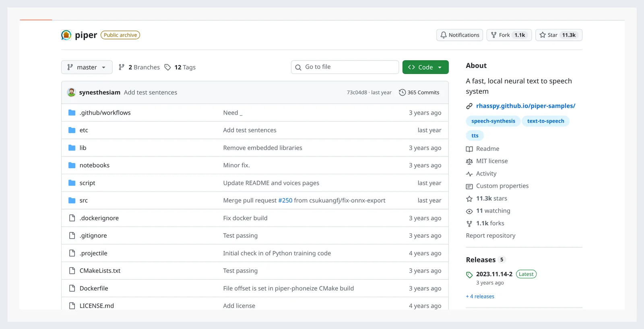Open the CMakeLists.txt file
The height and width of the screenshot is (329, 644).
click(x=100, y=271)
